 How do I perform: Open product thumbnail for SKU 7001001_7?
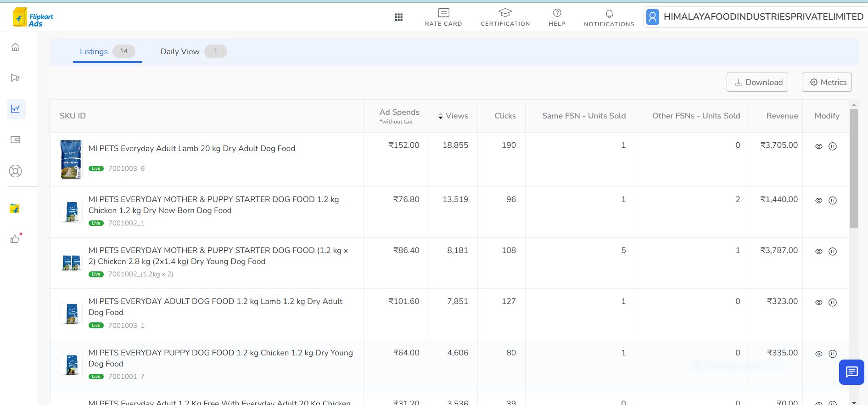[x=71, y=365]
